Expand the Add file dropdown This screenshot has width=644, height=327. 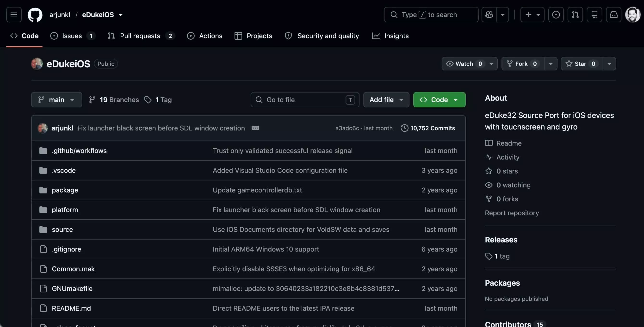coord(386,100)
